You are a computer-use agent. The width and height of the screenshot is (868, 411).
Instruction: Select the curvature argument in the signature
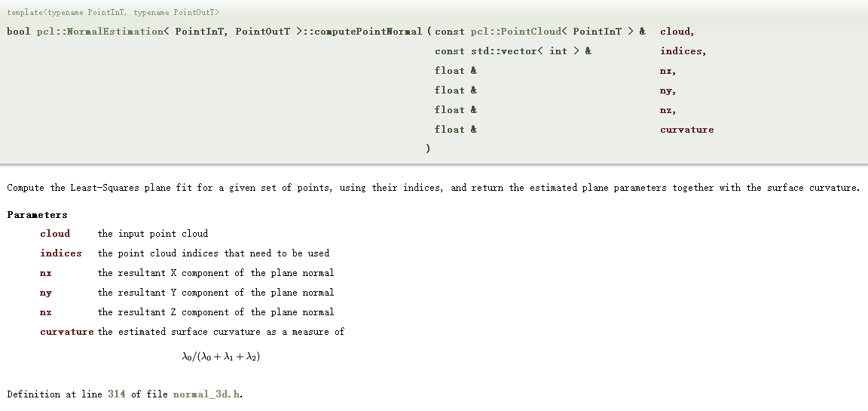click(x=686, y=130)
